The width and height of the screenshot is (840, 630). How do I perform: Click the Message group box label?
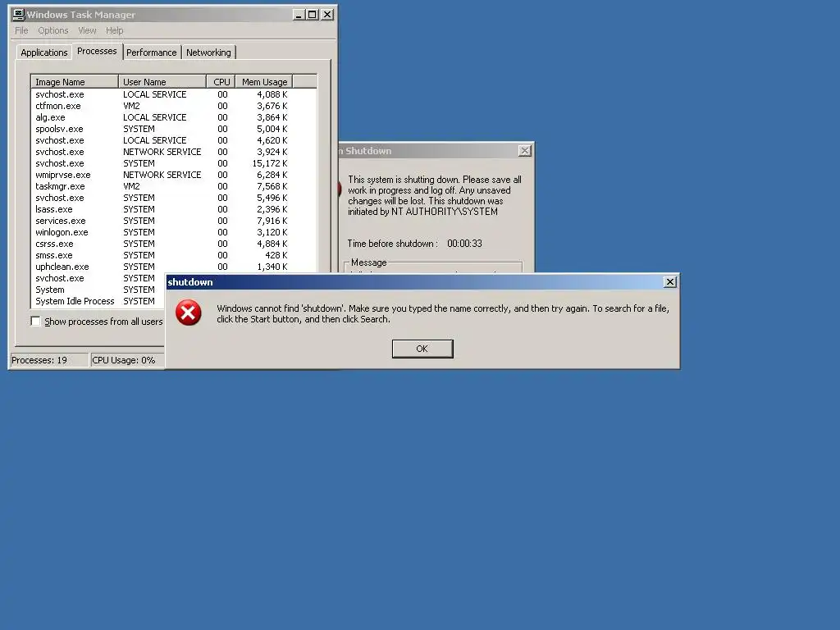click(x=368, y=262)
